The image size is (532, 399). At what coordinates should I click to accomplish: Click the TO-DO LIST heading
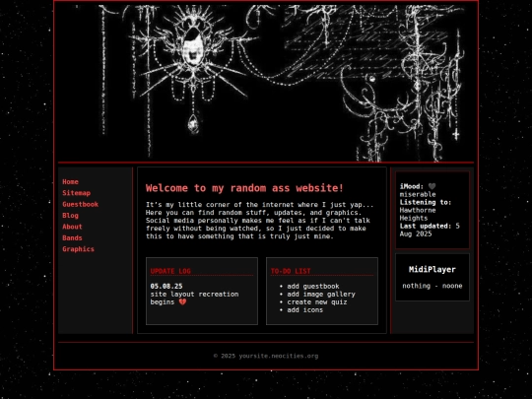(291, 271)
